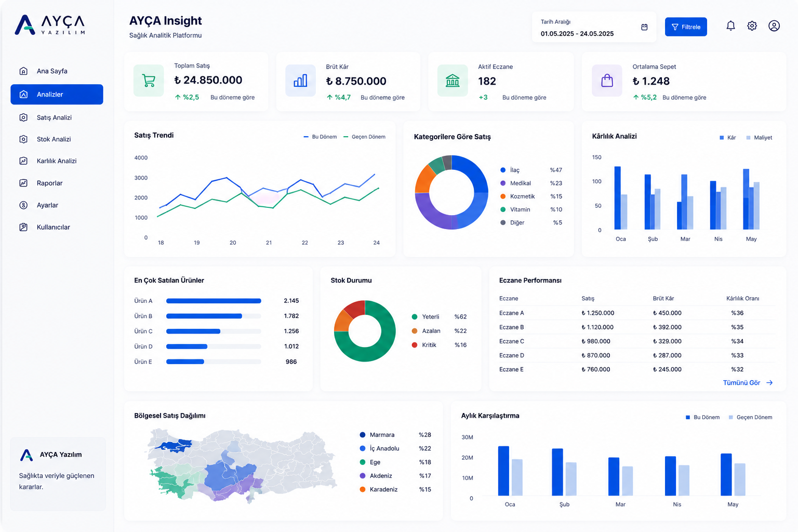Open Kullanıcılar in the sidebar
The height and width of the screenshot is (532, 798).
click(57, 227)
